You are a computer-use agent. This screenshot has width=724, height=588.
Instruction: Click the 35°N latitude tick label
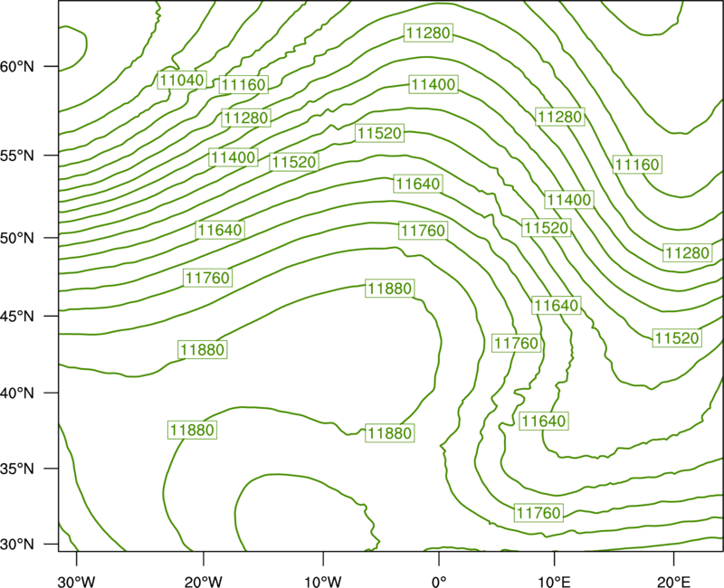[x=17, y=469]
